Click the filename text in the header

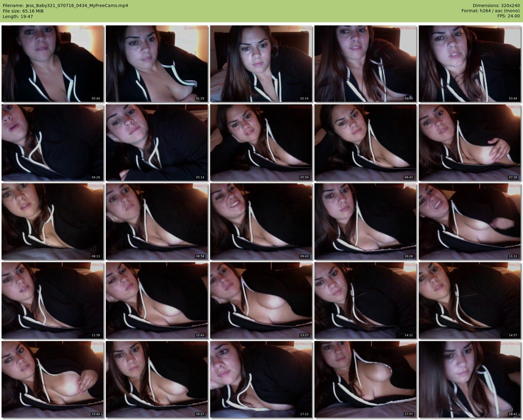(65, 6)
